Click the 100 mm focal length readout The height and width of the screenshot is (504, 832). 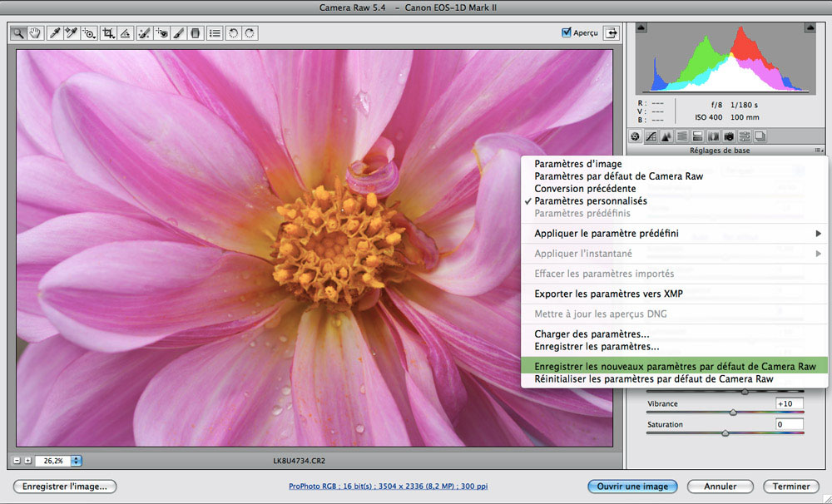pos(745,117)
